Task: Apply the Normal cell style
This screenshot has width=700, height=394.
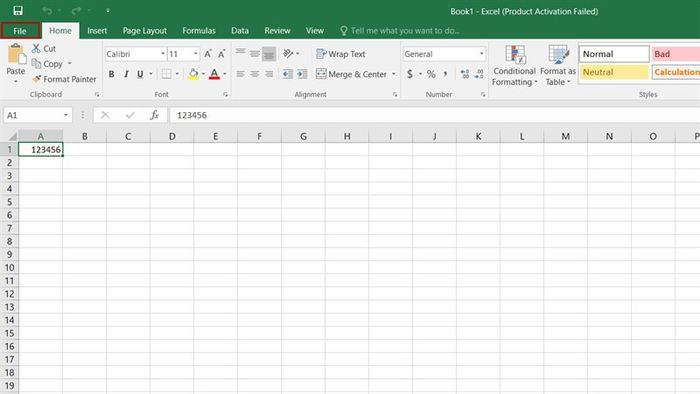Action: tap(614, 54)
